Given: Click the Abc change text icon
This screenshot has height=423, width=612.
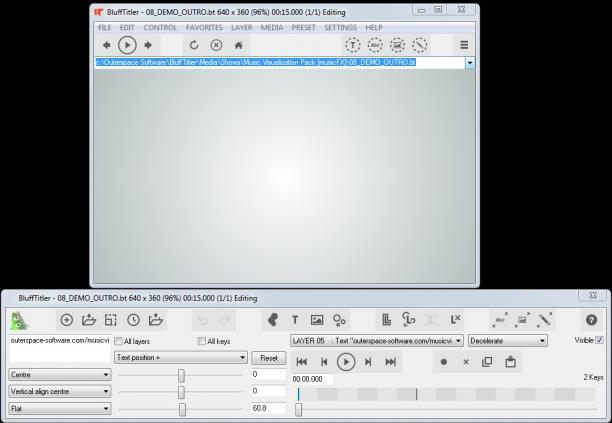Looking at the screenshot, I should tap(500, 320).
